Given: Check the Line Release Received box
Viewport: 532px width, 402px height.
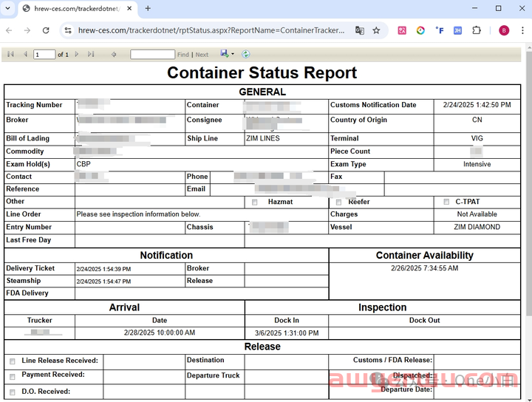Looking at the screenshot, I should (x=13, y=361).
